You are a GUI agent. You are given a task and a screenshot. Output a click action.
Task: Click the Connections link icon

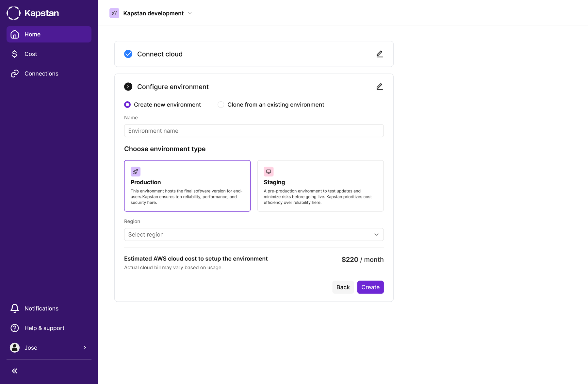point(15,74)
